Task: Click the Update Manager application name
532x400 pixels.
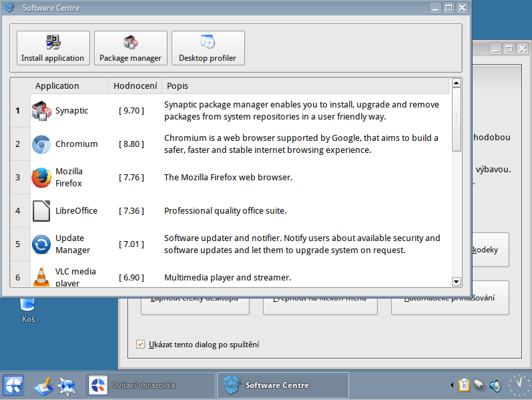Action: (73, 244)
